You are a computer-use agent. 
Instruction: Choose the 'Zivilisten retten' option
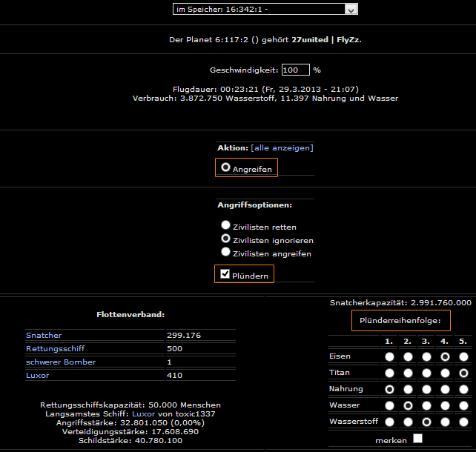coord(225,225)
